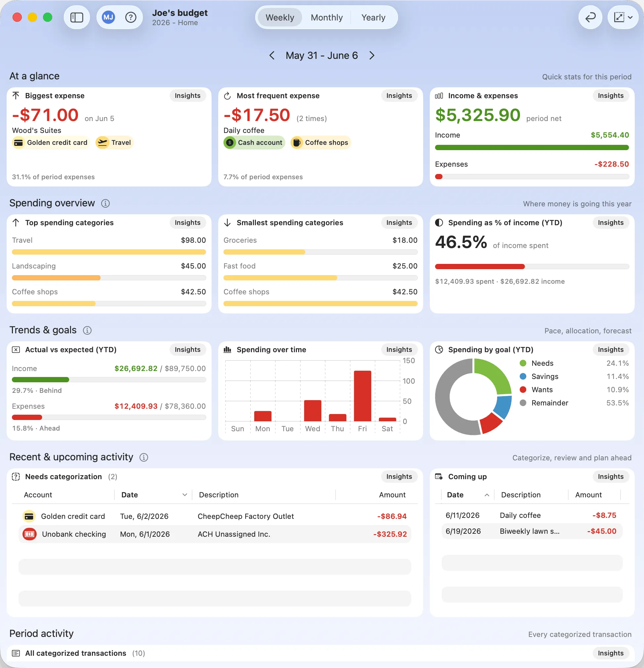The image size is (644, 668).
Task: Click the Needs segment legend entry
Action: coord(574,363)
